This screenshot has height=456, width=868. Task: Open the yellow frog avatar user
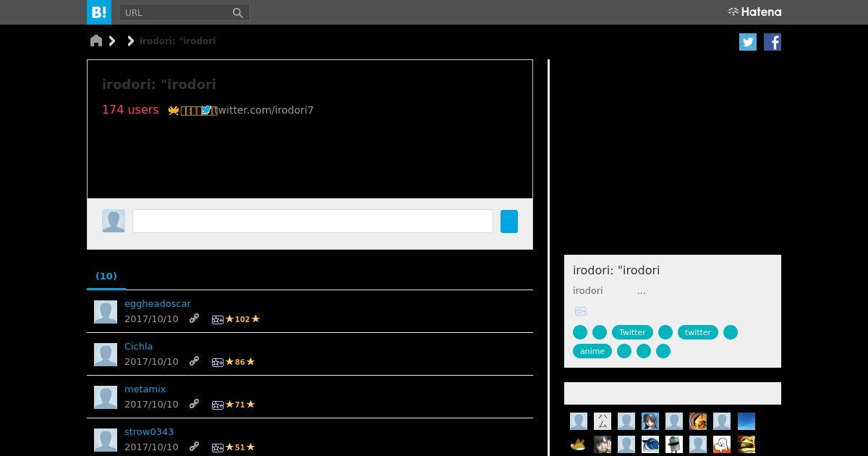click(x=746, y=444)
